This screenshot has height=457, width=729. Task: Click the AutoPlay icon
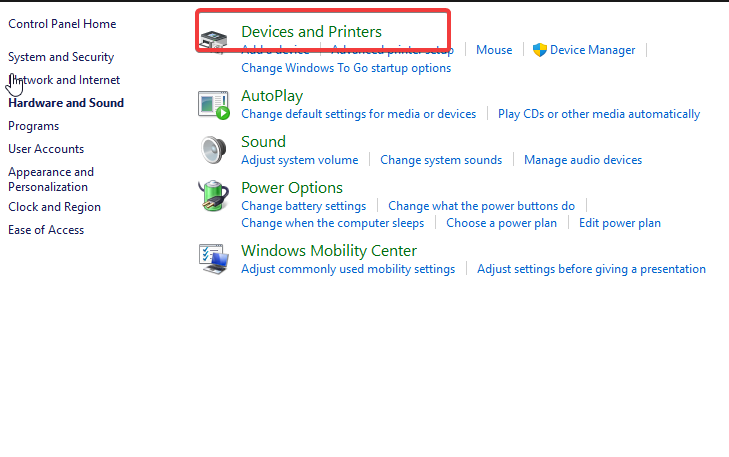click(213, 105)
